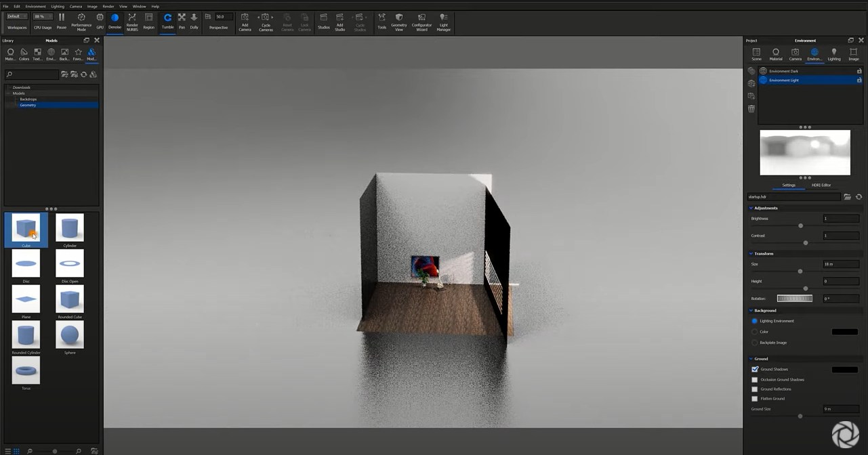Collapse the Ground section
The width and height of the screenshot is (868, 455).
click(750, 358)
